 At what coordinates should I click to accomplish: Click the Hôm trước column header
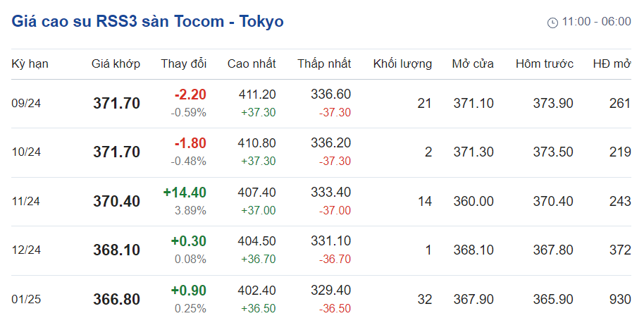544,64
